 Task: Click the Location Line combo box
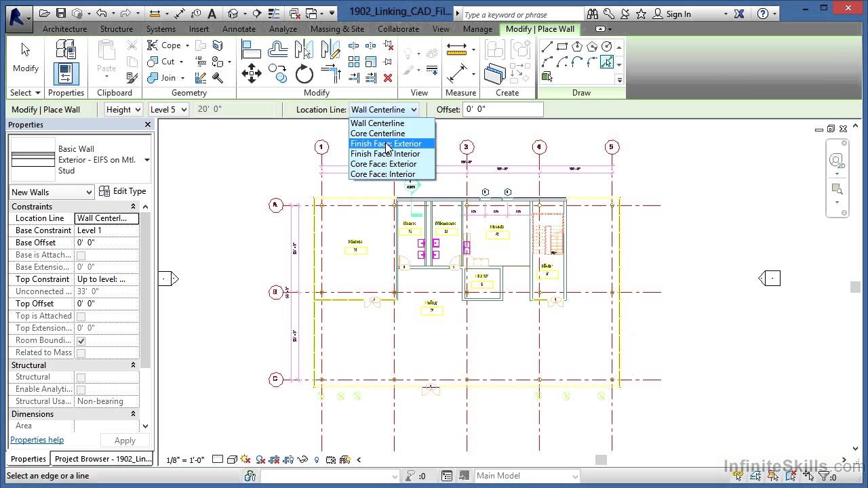384,109
